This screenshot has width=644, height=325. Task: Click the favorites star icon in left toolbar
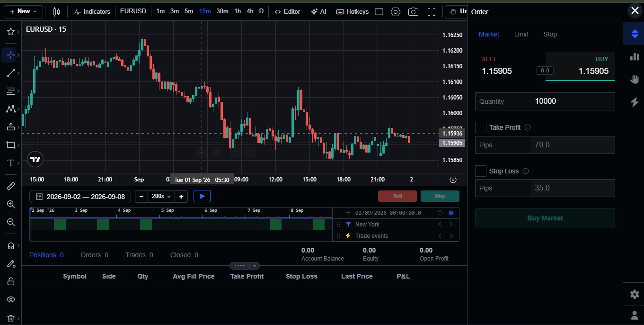[10, 32]
